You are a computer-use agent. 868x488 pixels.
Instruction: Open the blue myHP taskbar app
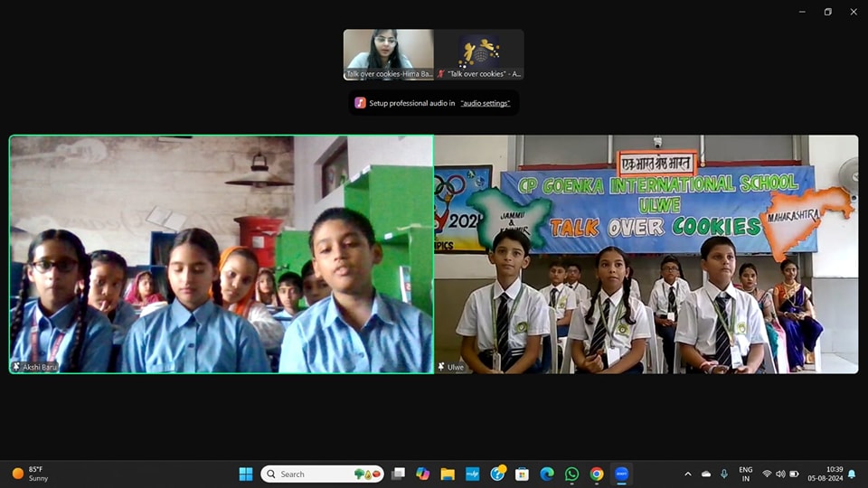473,474
